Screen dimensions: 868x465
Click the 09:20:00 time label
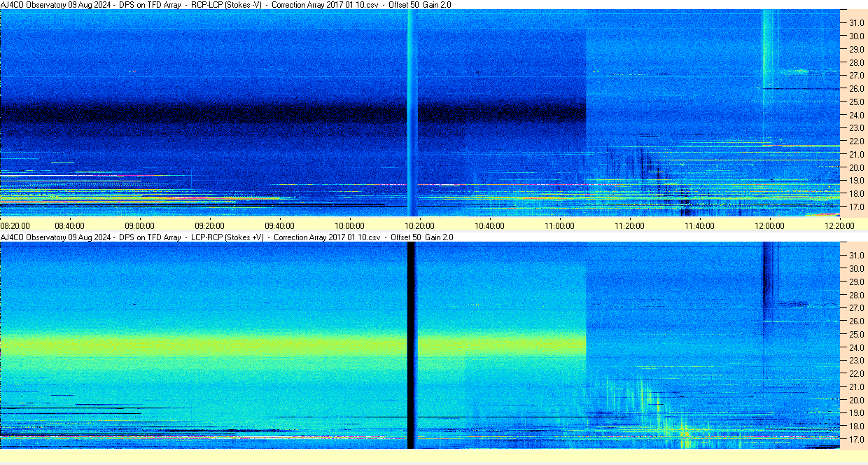(209, 225)
